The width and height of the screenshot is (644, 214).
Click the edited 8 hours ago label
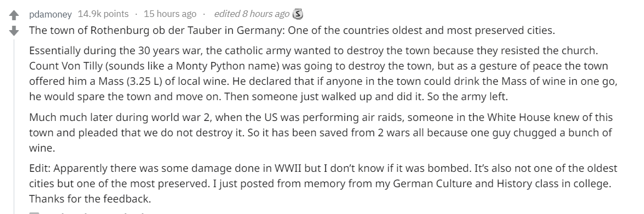252,14
